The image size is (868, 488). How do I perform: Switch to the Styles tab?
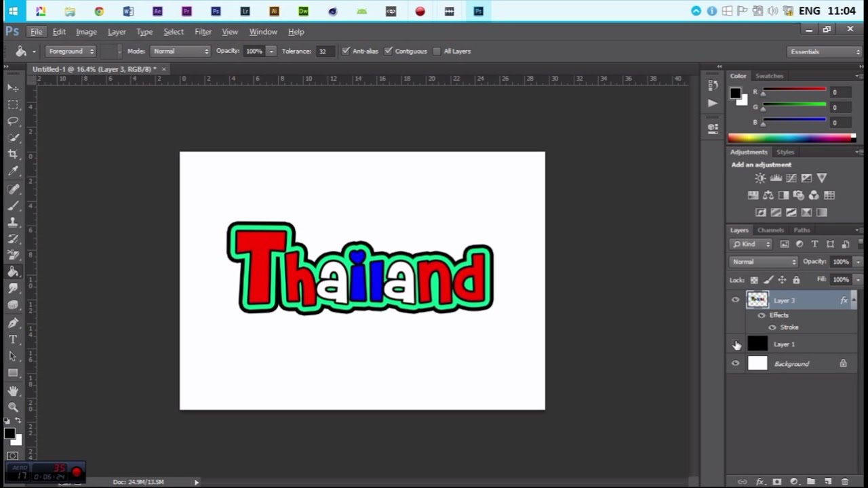pyautogui.click(x=785, y=152)
